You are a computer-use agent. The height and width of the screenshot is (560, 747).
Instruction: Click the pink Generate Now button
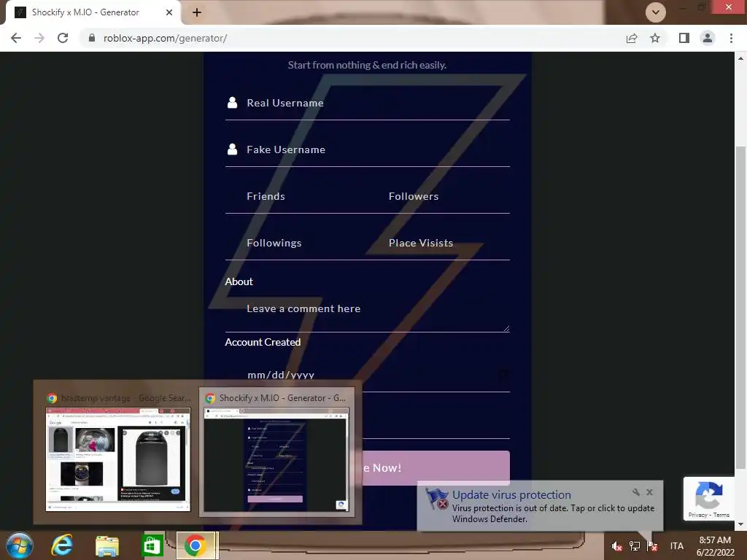436,467
